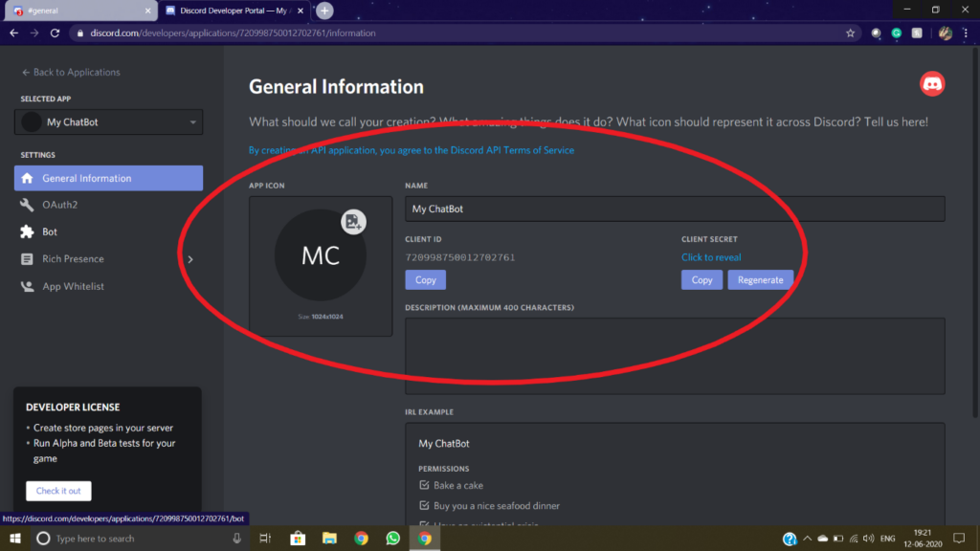This screenshot has width=980, height=551.
Task: Open WhatsApp from the taskbar
Action: click(x=392, y=538)
